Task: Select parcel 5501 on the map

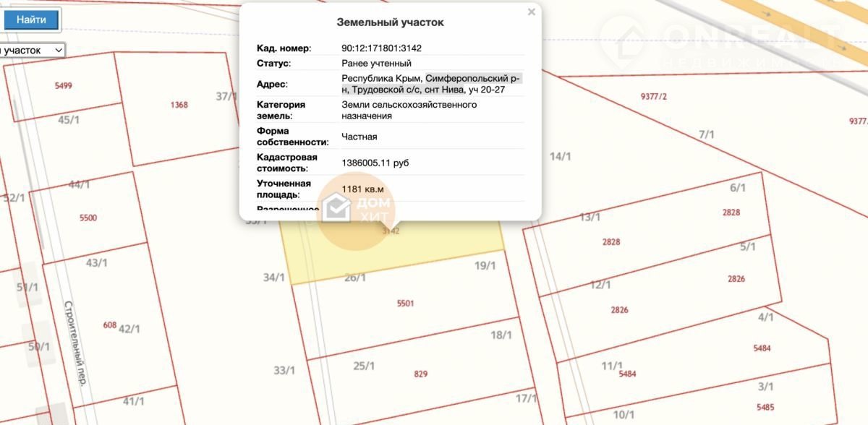Action: click(405, 304)
